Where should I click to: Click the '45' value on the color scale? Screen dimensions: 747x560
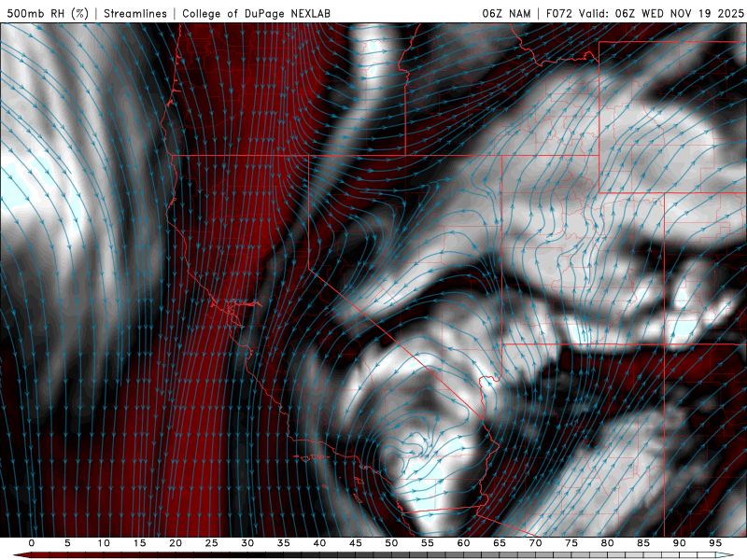click(356, 543)
